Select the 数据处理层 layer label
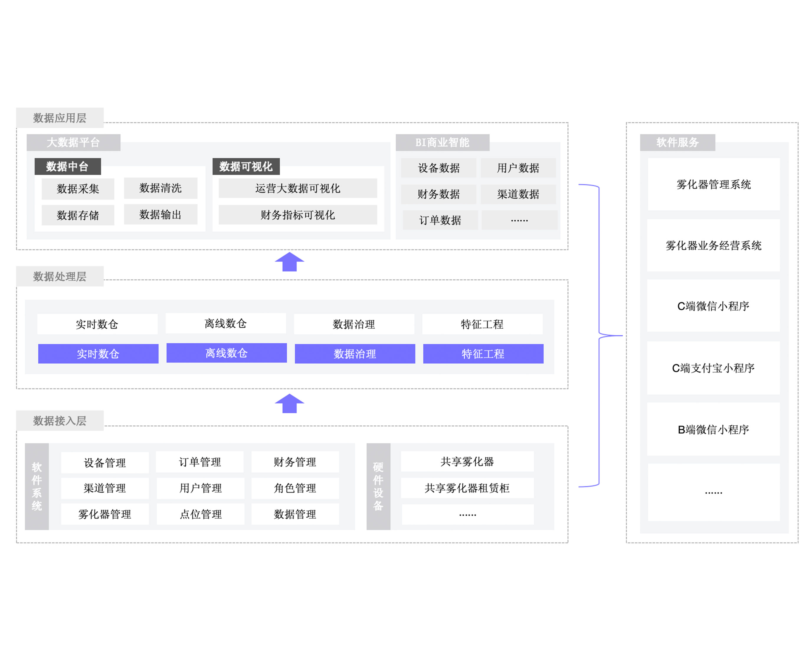 60,276
